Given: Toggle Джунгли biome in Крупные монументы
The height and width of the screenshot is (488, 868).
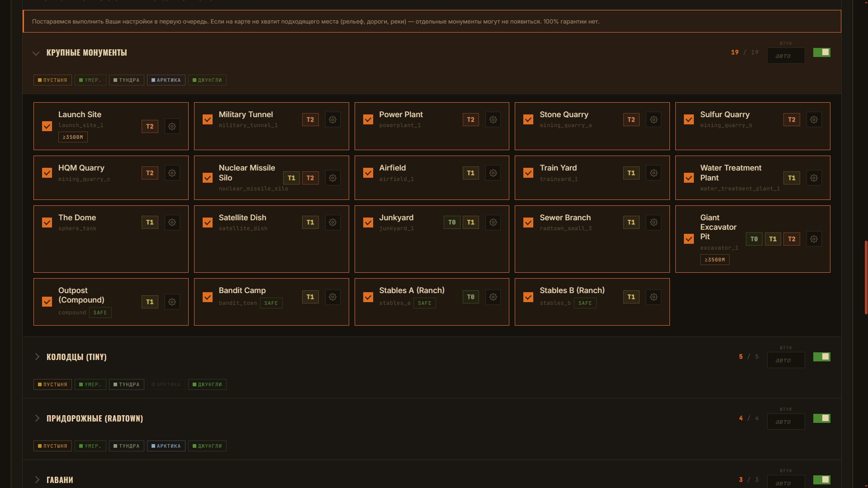Looking at the screenshot, I should 207,80.
